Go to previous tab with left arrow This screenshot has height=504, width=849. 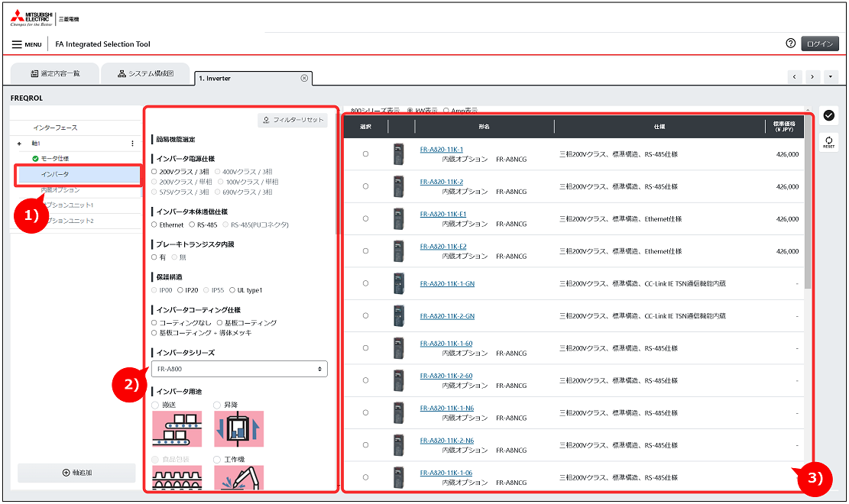pos(794,77)
